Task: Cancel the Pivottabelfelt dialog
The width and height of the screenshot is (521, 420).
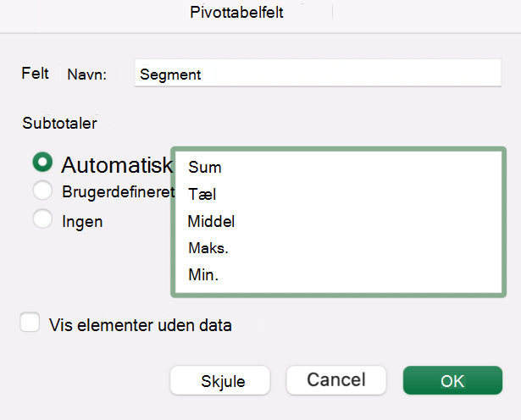Action: 336,380
